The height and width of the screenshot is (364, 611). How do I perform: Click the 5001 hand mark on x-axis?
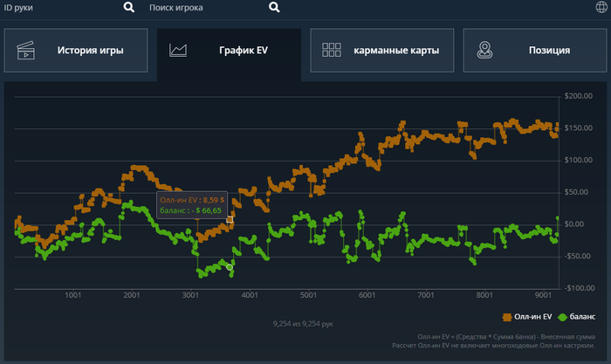click(308, 296)
